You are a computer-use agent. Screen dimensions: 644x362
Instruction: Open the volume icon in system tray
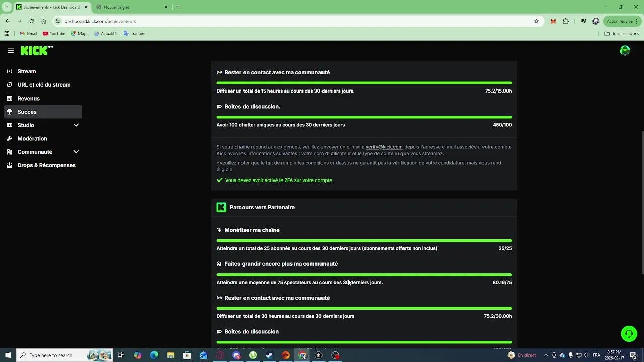pos(586,355)
